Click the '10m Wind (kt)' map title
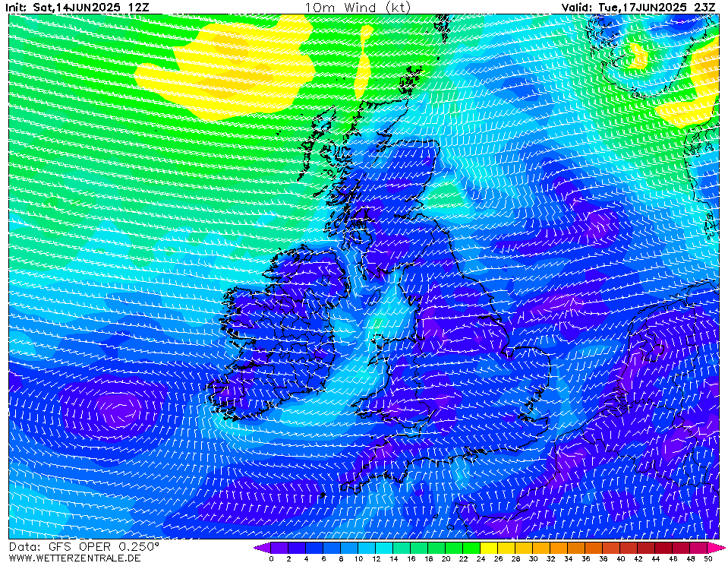728x563 pixels. (x=358, y=7)
